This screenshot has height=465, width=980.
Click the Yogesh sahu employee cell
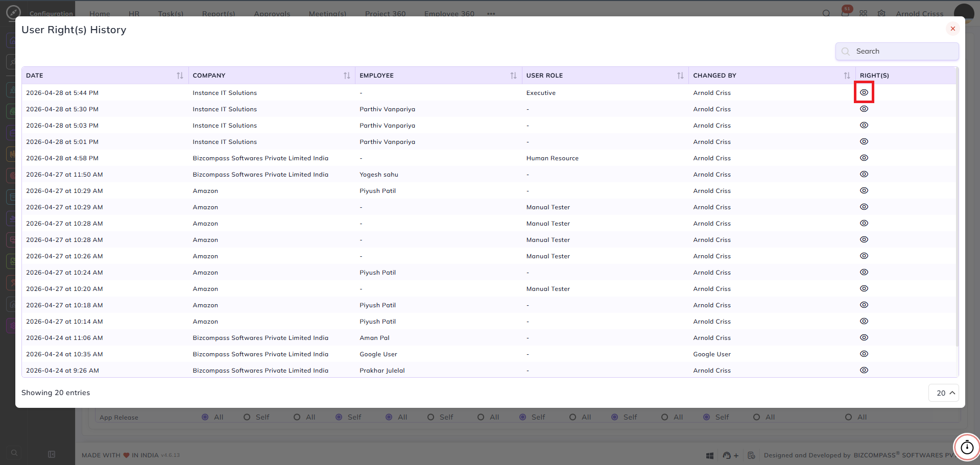pyautogui.click(x=379, y=175)
